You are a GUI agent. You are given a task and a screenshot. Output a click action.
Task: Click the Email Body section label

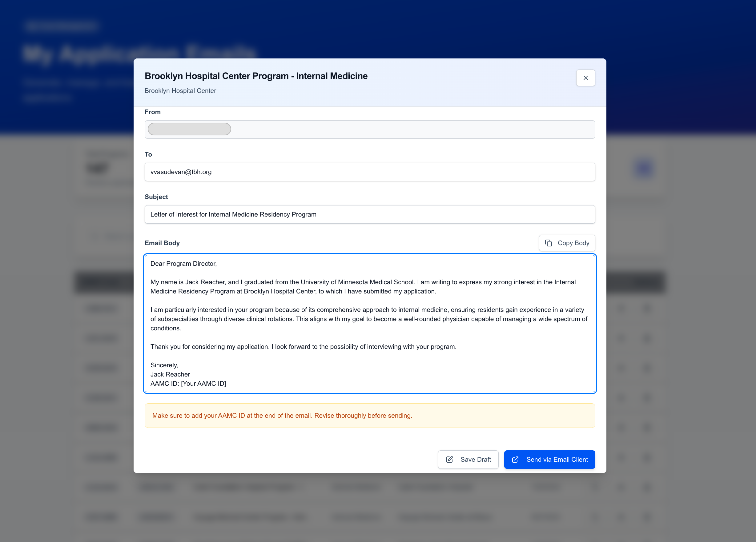[162, 243]
